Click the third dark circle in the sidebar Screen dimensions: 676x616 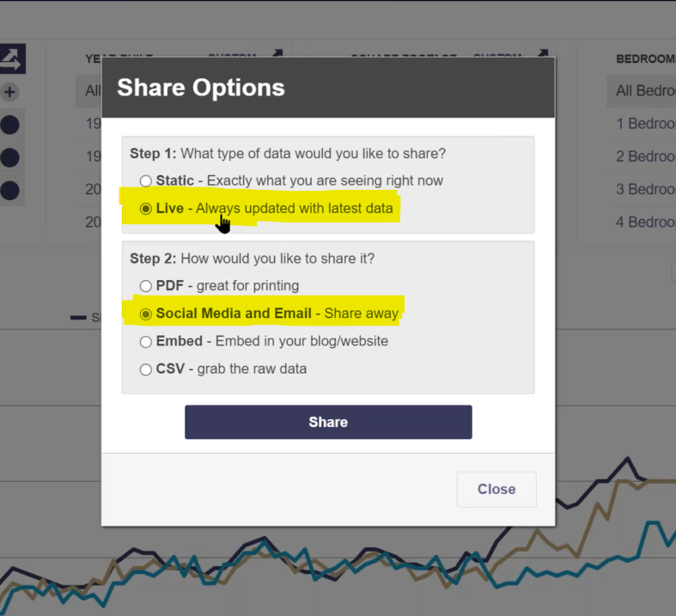point(9,191)
